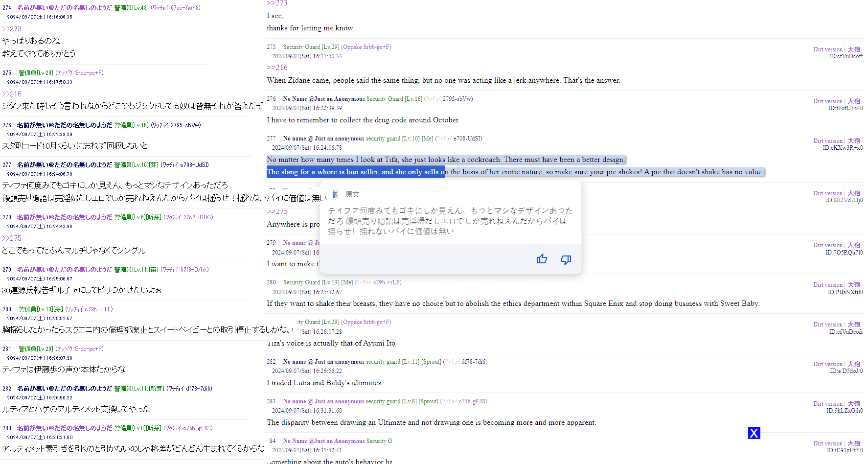Follow the >>216 reply link in Japanese post 275
Image resolution: width=868 pixels, height=464 pixels.
tap(12, 94)
